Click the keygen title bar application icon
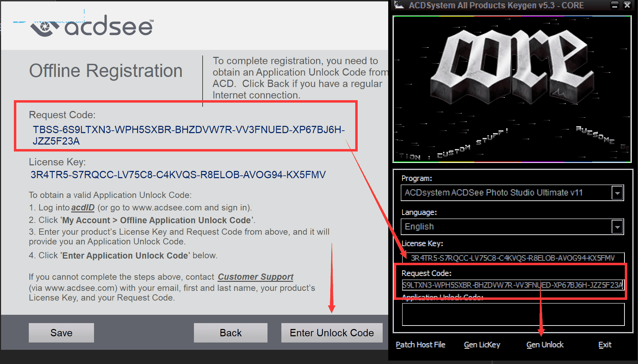Image resolution: width=638 pixels, height=364 pixels. pos(399,5)
